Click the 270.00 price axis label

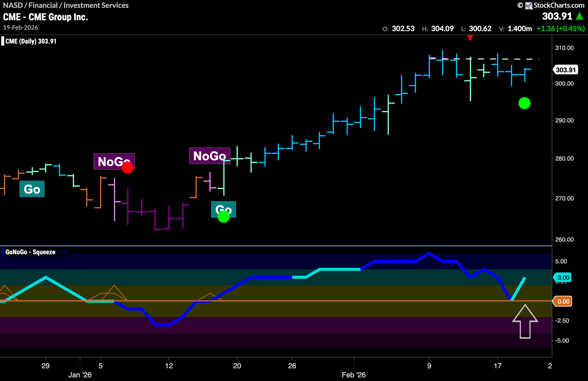564,198
